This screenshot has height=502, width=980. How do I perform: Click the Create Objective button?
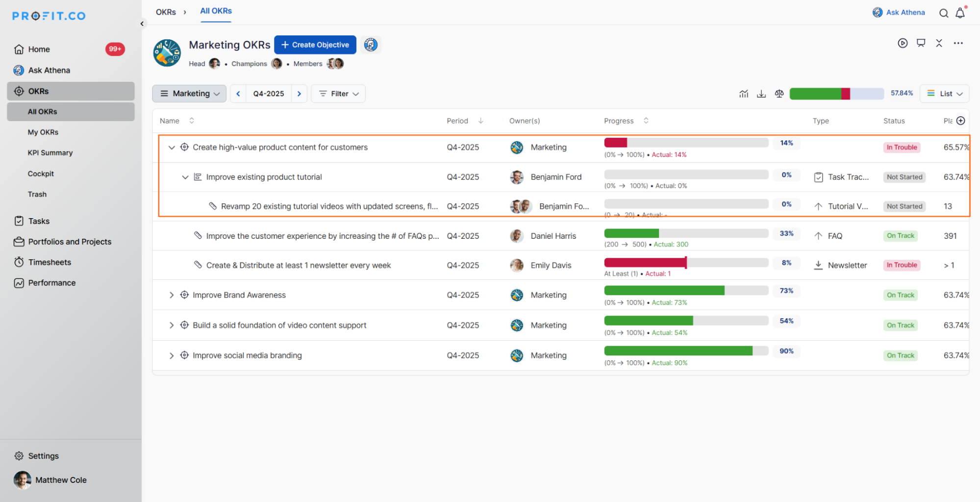click(315, 45)
